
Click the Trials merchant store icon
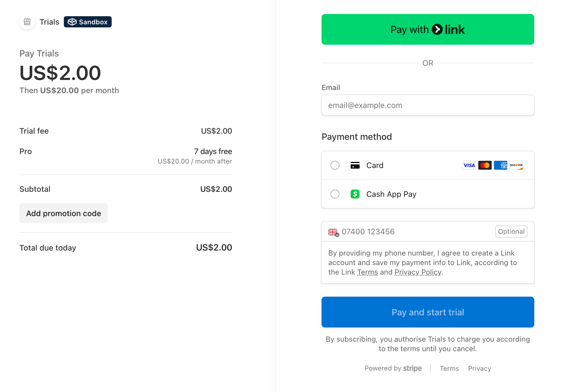(x=27, y=22)
